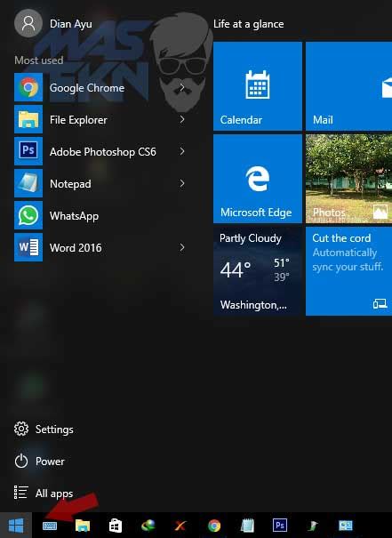Show All apps list
Viewport: 392px width, 538px height.
[44, 493]
